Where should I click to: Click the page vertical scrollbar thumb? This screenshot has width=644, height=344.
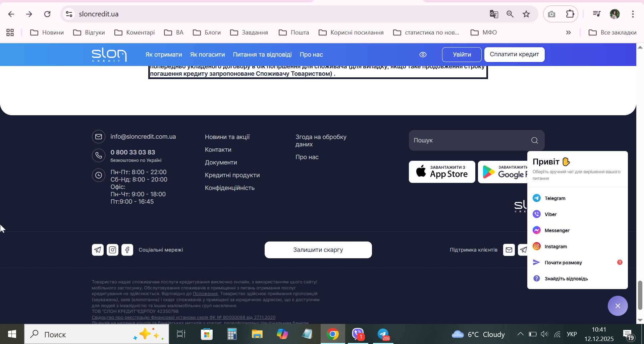tap(640, 295)
